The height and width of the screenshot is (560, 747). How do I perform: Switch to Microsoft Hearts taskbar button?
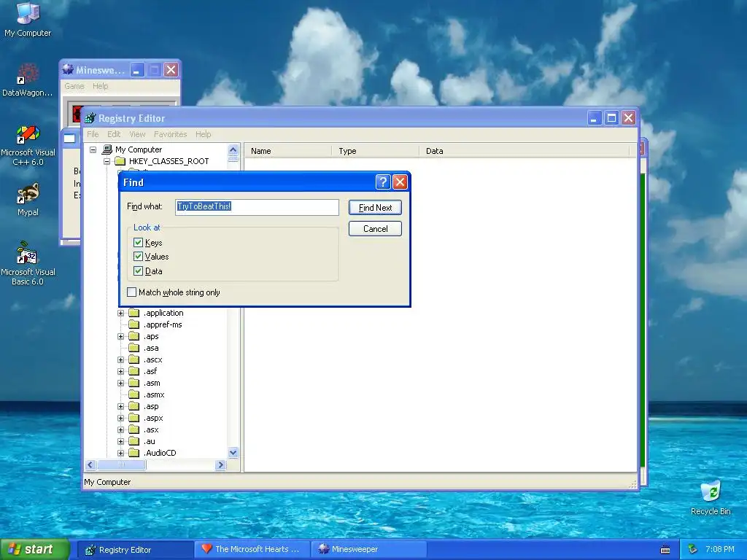(x=252, y=550)
